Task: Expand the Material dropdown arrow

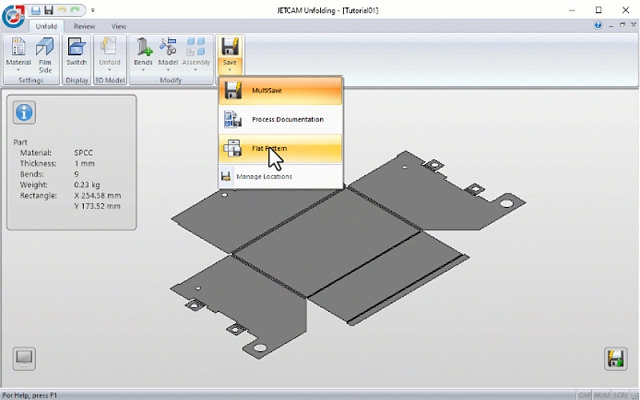Action: tap(18, 70)
